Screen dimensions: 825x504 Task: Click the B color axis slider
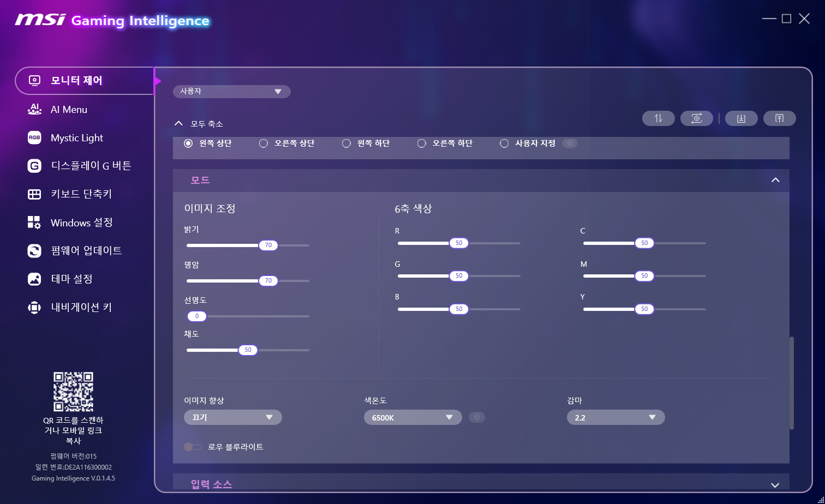459,309
